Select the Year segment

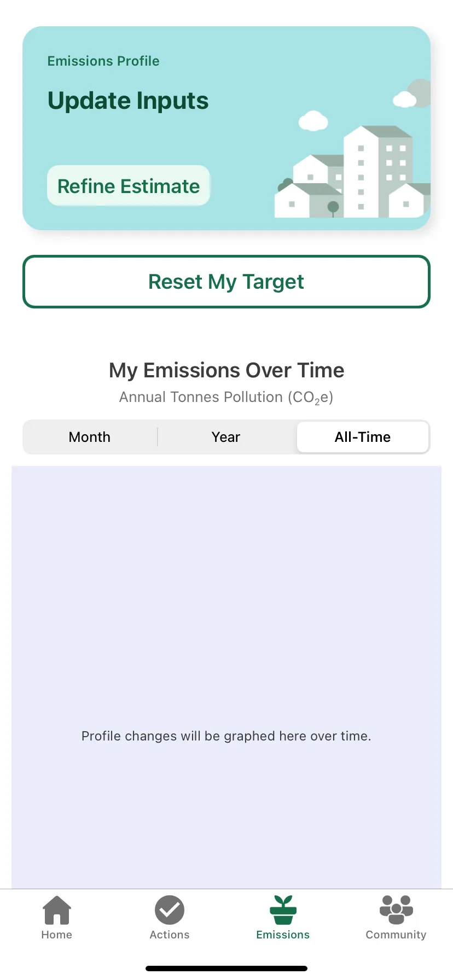click(x=226, y=437)
